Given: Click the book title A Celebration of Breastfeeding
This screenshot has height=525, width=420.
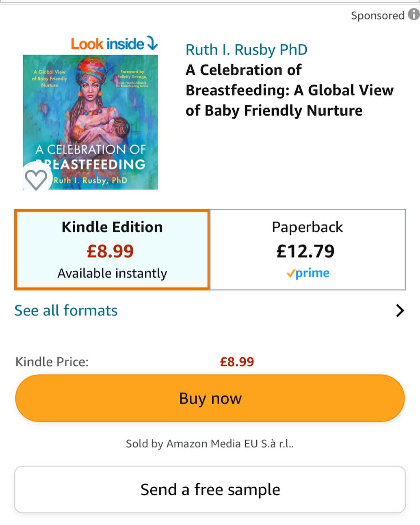Looking at the screenshot, I should pos(289,90).
